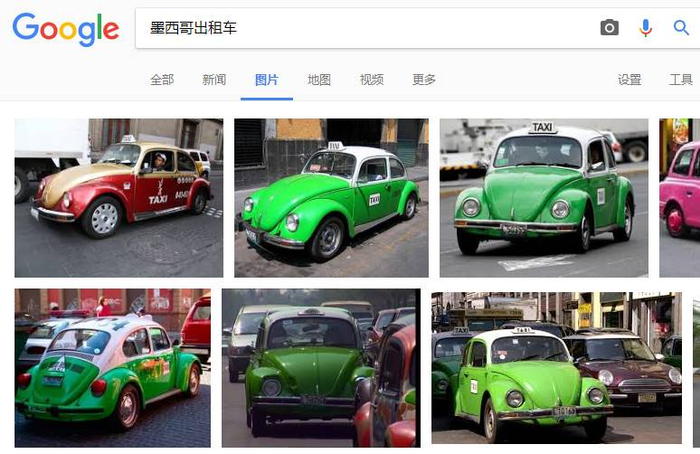
Task: Click the blue magnifier search button
Action: click(x=681, y=28)
